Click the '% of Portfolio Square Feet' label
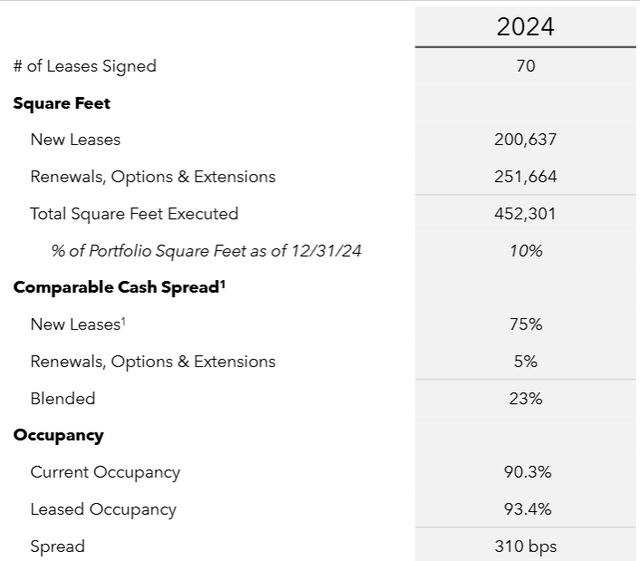640x561 pixels. pos(206,250)
